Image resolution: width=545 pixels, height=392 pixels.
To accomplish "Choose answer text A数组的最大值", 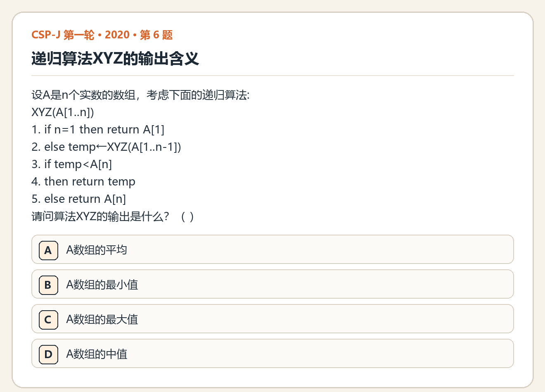I will point(102,319).
